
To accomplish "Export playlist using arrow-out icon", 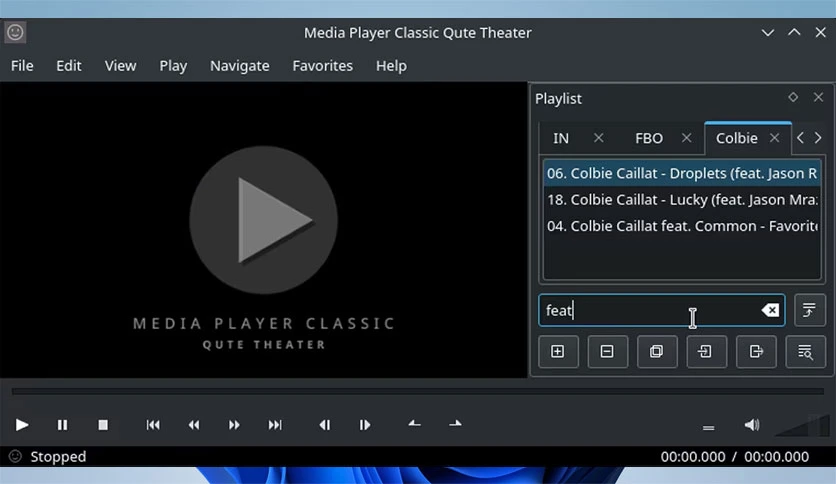I will pyautogui.click(x=756, y=351).
